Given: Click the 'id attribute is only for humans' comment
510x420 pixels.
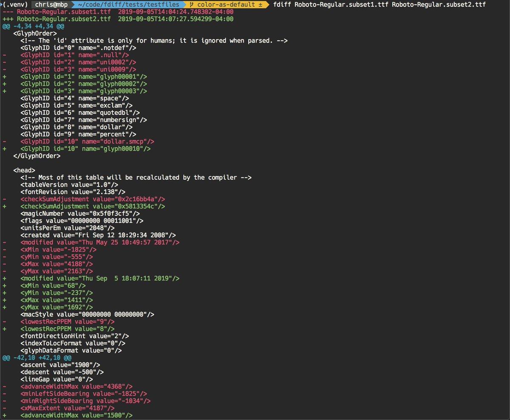Looking at the screenshot, I should [154, 41].
